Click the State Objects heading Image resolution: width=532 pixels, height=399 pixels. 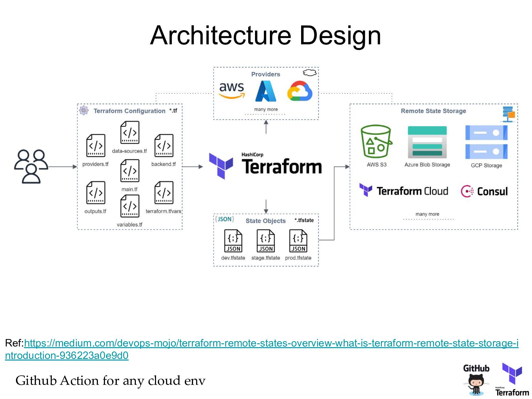[266, 221]
